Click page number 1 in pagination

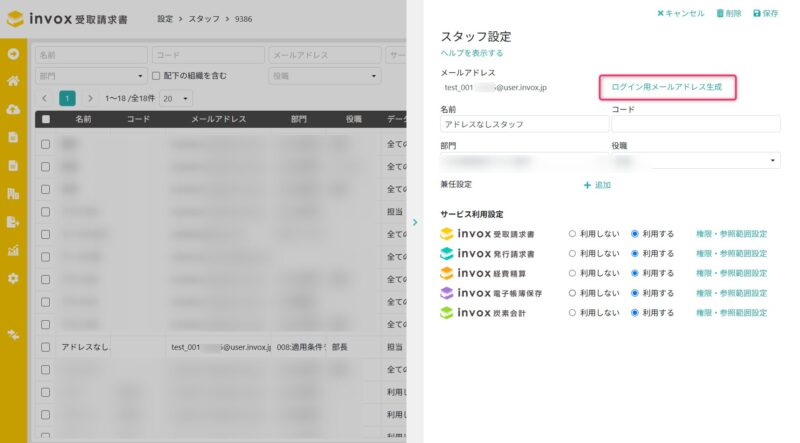click(x=67, y=98)
